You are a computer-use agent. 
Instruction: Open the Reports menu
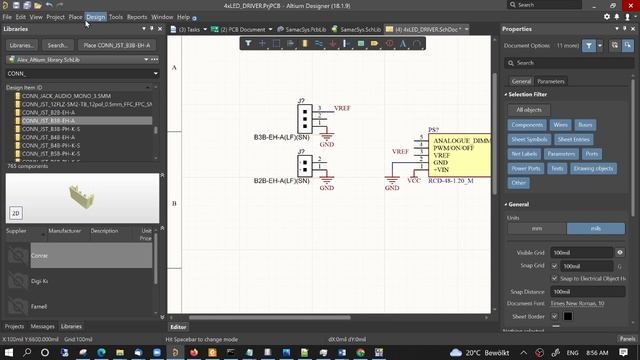tap(137, 17)
